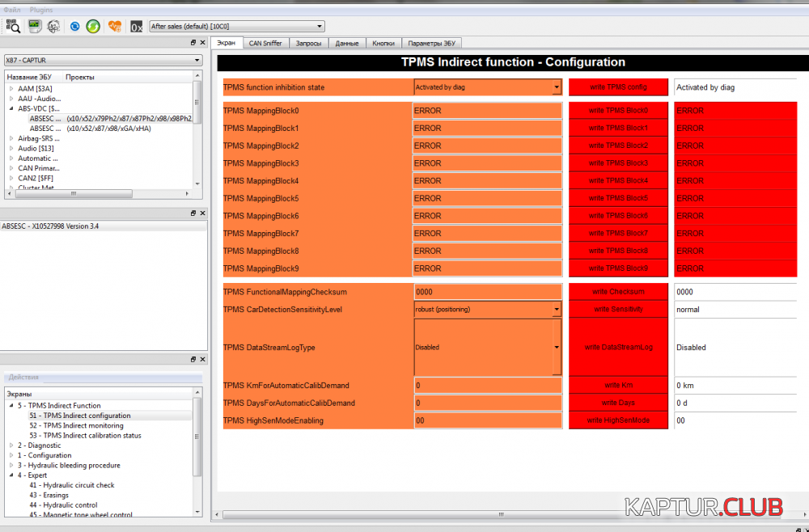Float the ECU list panel with undock icon
Image resolution: width=809 pixels, height=532 pixels.
pyautogui.click(x=193, y=43)
